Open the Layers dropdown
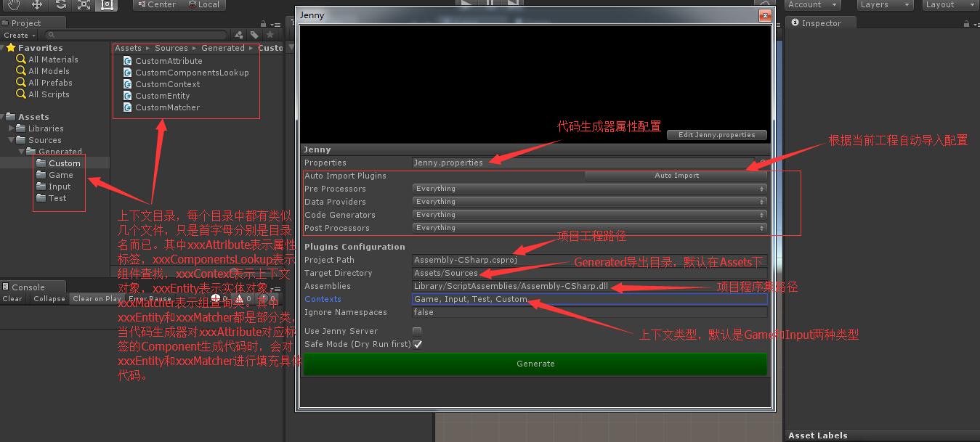This screenshot has height=442, width=980. [x=884, y=4]
